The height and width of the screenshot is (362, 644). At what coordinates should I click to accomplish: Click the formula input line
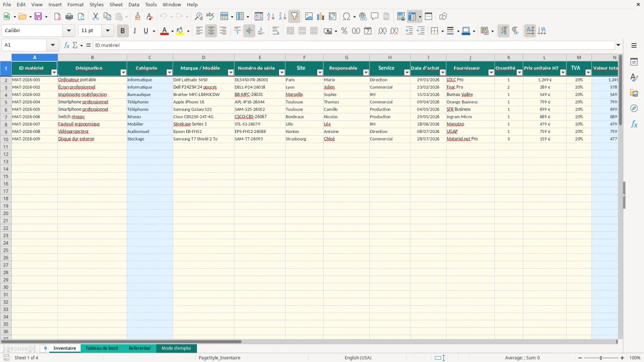354,46
